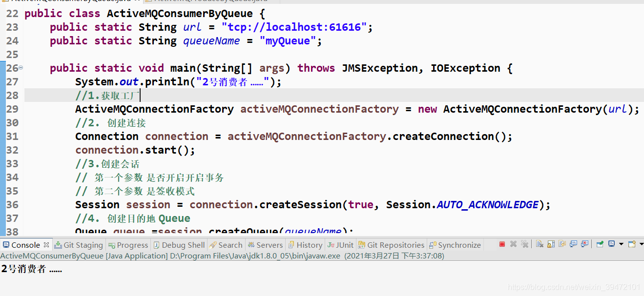This screenshot has width=644, height=296.
Task: Click the ActiveMQConsumerByQueue launch description line
Action: tap(222, 256)
